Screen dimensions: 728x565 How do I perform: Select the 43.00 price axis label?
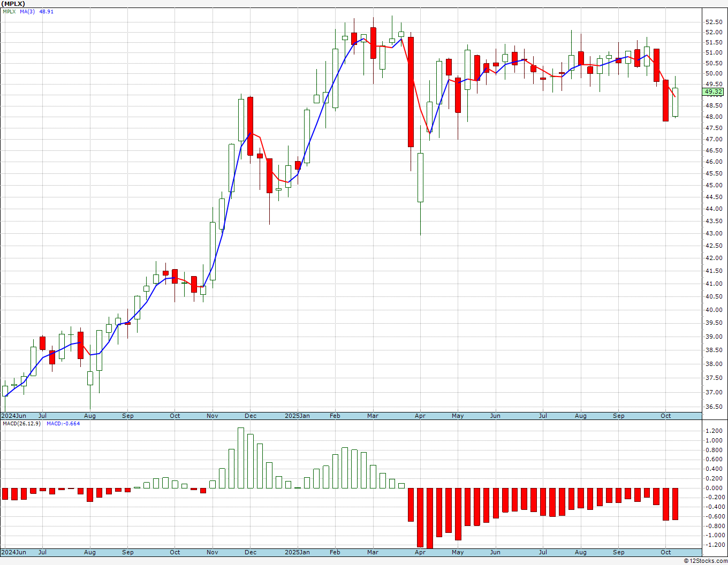[x=714, y=233]
